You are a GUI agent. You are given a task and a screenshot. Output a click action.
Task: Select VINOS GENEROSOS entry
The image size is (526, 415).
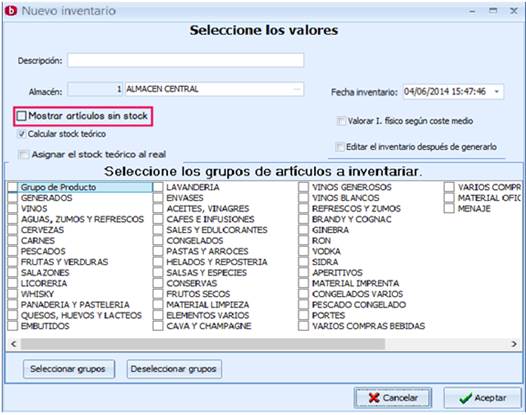coord(352,187)
